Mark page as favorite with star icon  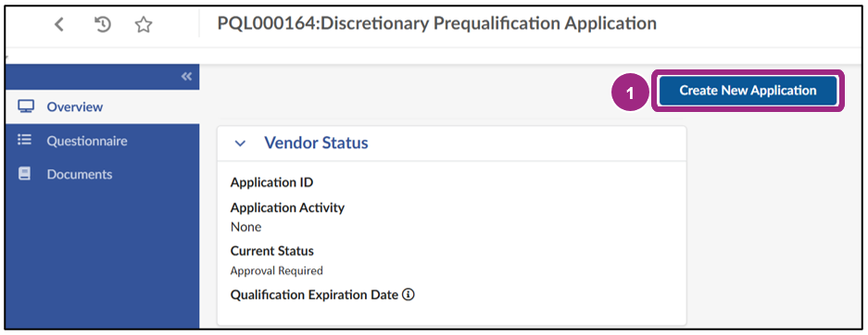pyautogui.click(x=144, y=24)
